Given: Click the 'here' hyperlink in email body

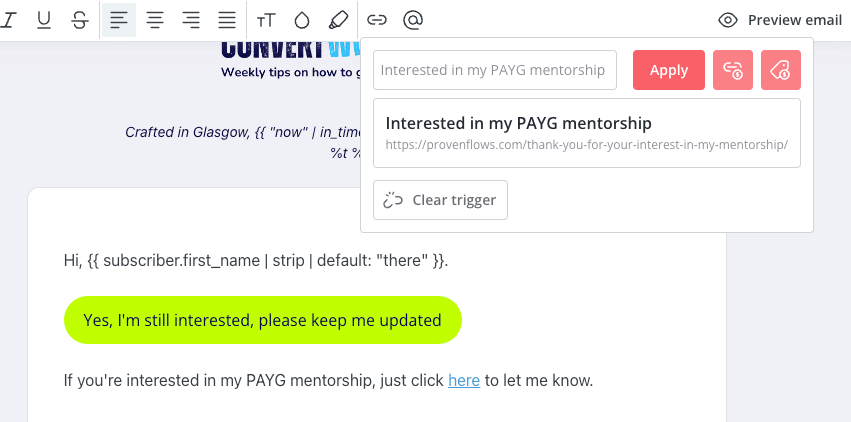Looking at the screenshot, I should [x=464, y=381].
